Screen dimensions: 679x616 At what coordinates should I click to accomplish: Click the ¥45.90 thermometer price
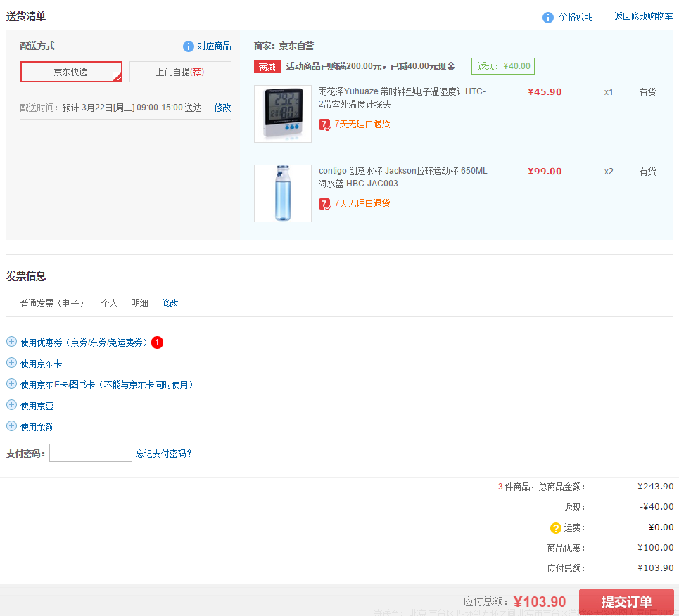pos(545,92)
